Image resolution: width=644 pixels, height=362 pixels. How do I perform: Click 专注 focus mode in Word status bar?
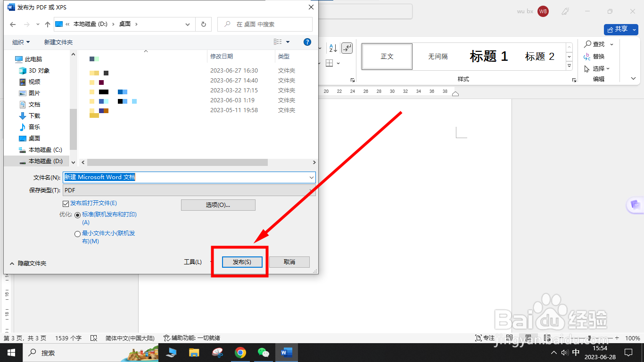pos(485,338)
